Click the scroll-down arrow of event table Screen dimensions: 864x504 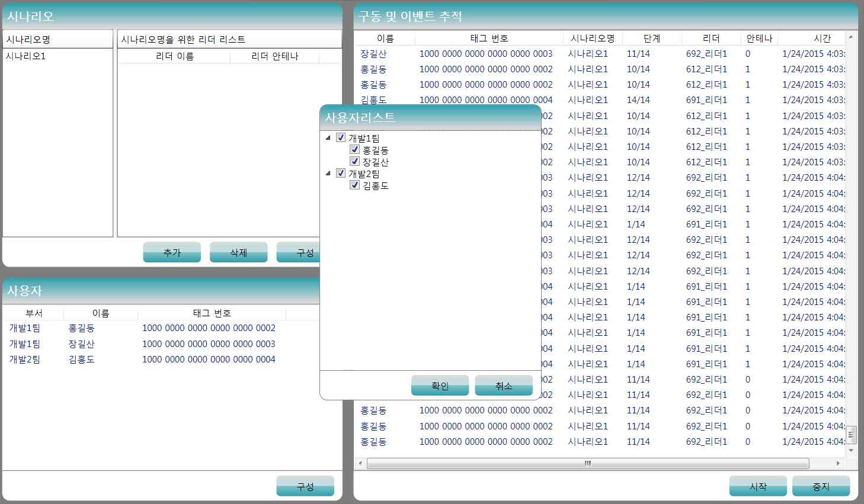point(851,450)
